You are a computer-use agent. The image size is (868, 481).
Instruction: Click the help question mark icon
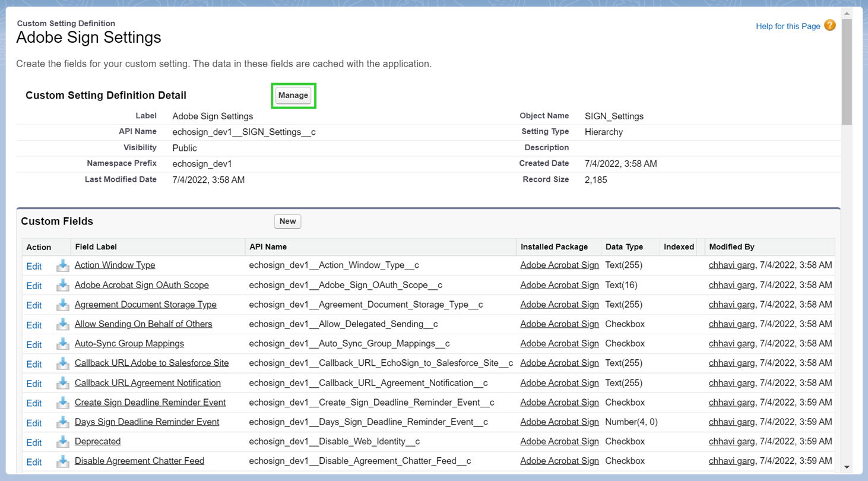point(829,26)
